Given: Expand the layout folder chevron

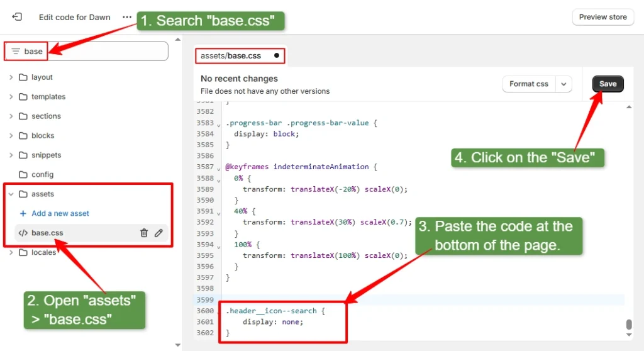Looking at the screenshot, I should point(11,77).
